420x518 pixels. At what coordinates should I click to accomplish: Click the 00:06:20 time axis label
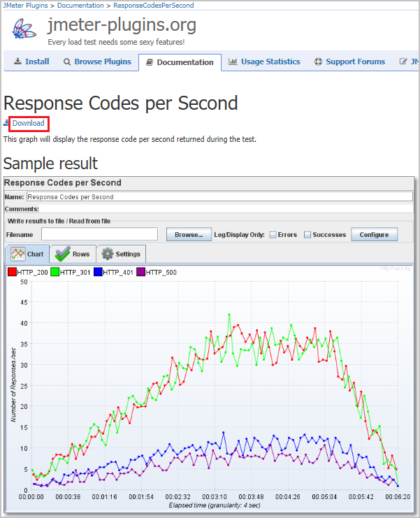click(x=398, y=497)
